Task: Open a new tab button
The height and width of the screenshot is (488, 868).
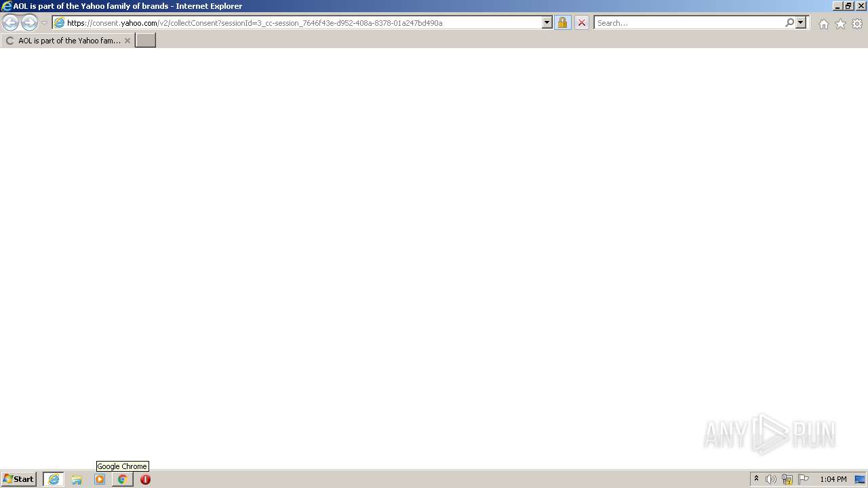Action: coord(146,41)
